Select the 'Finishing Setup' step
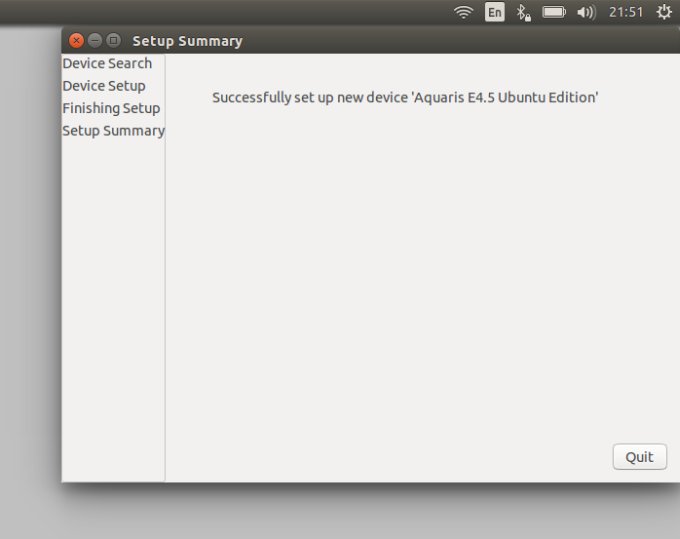 coord(111,108)
